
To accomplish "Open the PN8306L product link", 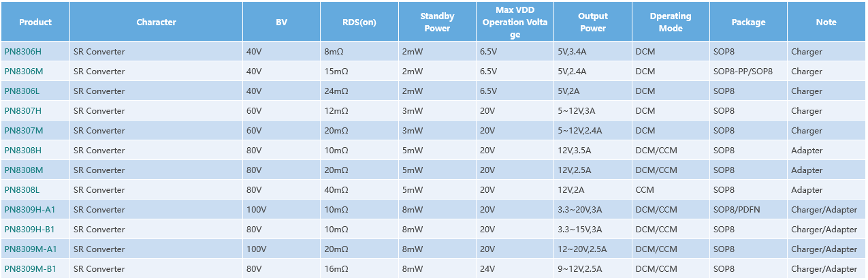I will coord(22,91).
